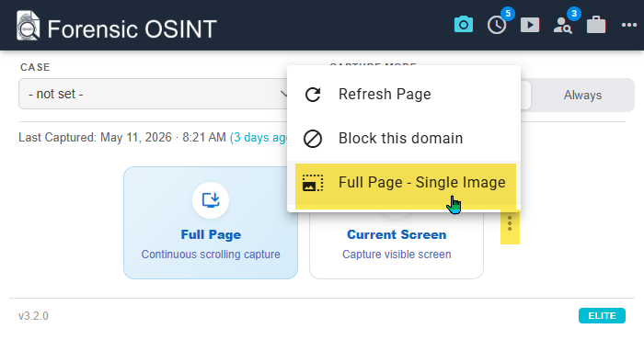The image size is (644, 340).
Task: Select the Always capture mode option
Action: click(x=582, y=96)
